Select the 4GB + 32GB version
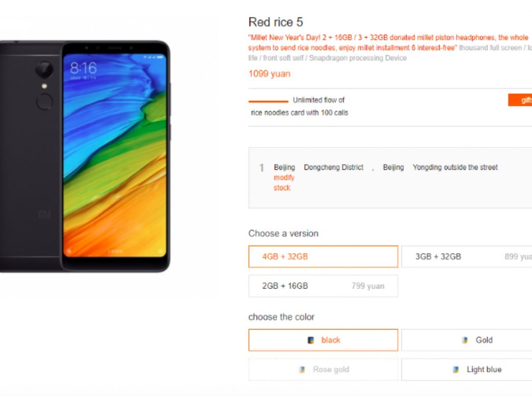The height and width of the screenshot is (399, 532). (x=323, y=256)
